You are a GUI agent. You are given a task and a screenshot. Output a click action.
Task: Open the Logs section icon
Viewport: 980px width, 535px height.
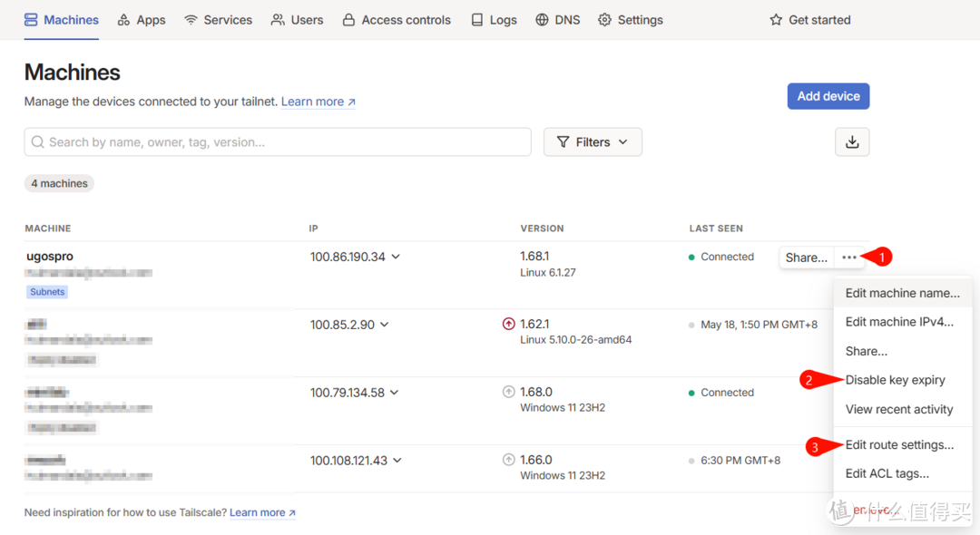pos(476,19)
